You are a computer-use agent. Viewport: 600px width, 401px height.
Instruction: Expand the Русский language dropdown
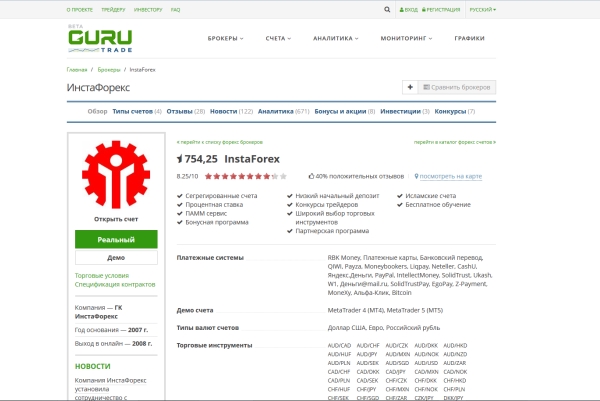coord(483,10)
